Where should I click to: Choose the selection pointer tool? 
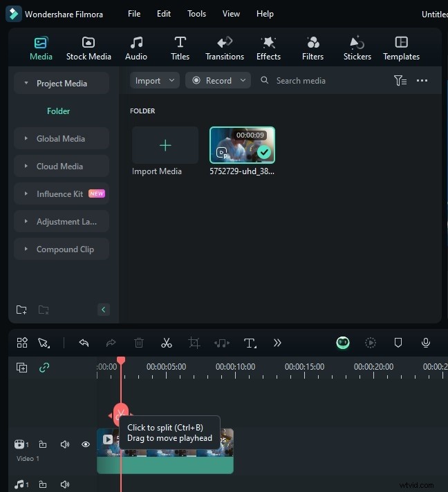pos(44,343)
